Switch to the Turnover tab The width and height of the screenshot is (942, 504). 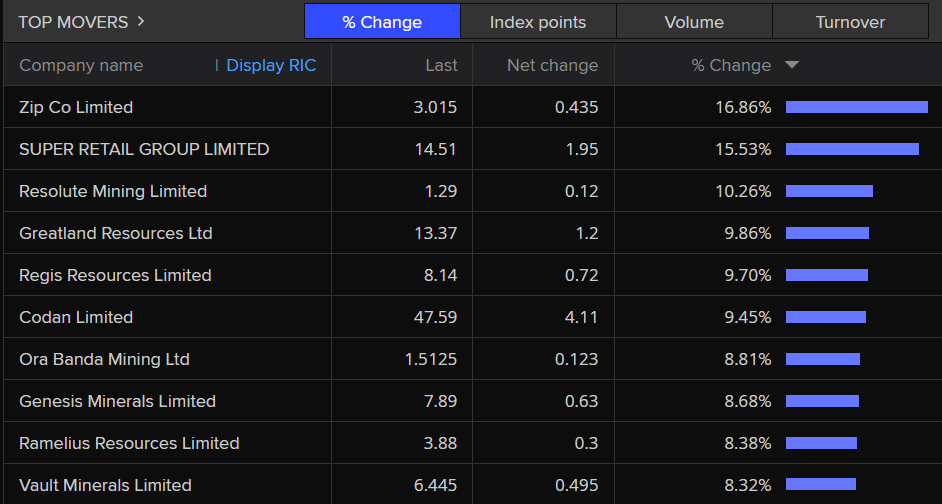pyautogui.click(x=850, y=22)
